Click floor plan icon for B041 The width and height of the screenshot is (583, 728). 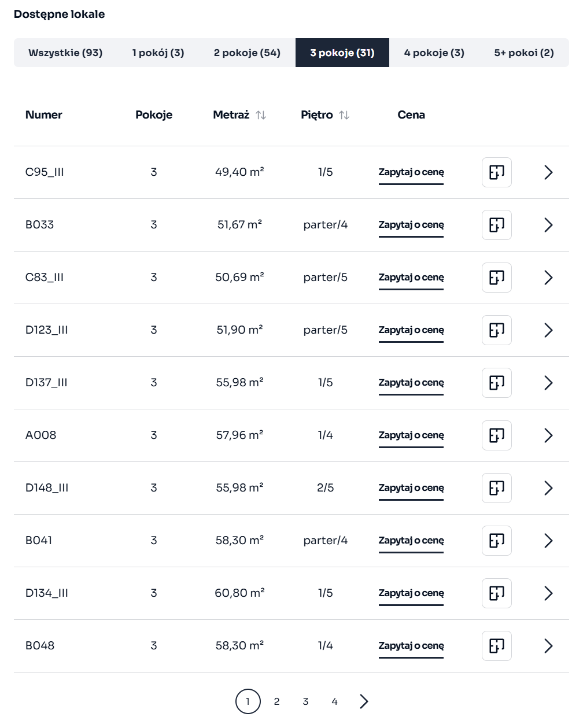pos(497,541)
